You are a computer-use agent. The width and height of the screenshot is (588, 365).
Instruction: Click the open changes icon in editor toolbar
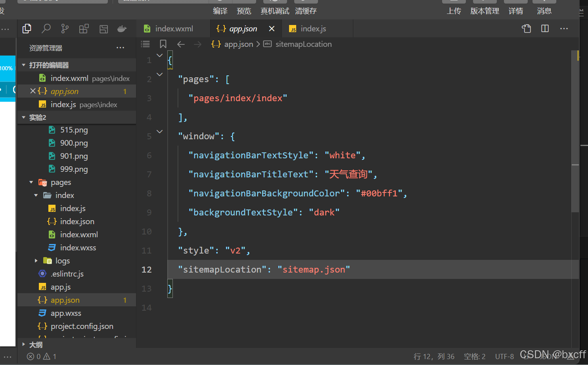coord(526,29)
